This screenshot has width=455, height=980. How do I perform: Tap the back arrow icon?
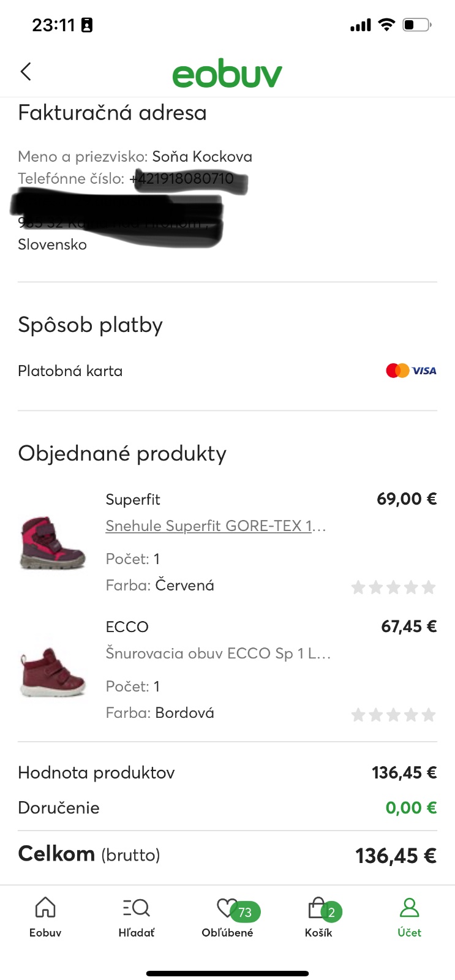click(26, 72)
